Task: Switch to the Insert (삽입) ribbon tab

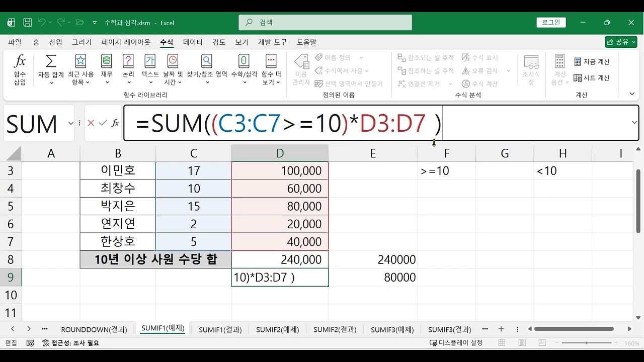Action: pos(56,42)
